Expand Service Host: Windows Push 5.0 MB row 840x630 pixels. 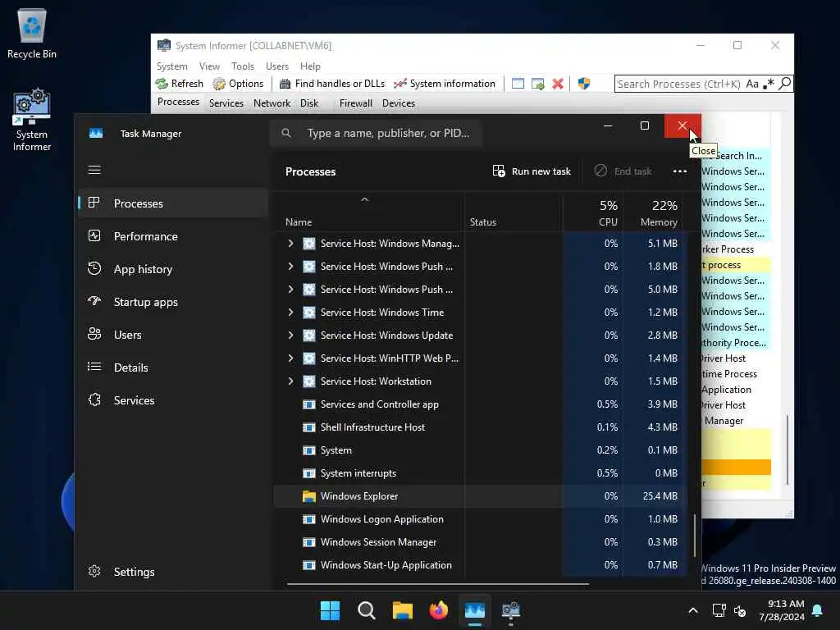(290, 290)
